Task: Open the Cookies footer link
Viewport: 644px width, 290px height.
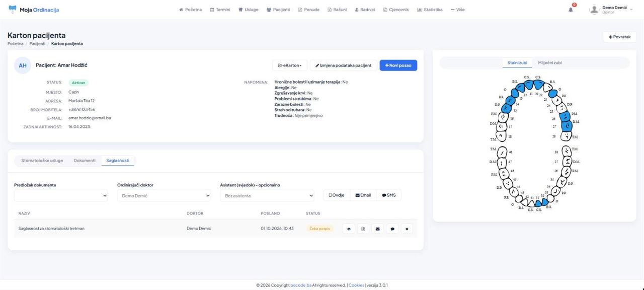Action: [356, 285]
